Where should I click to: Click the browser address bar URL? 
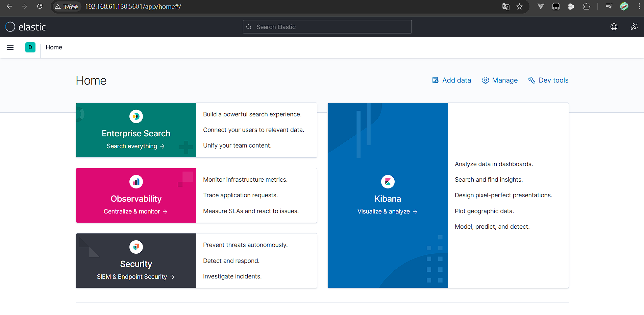point(133,6)
